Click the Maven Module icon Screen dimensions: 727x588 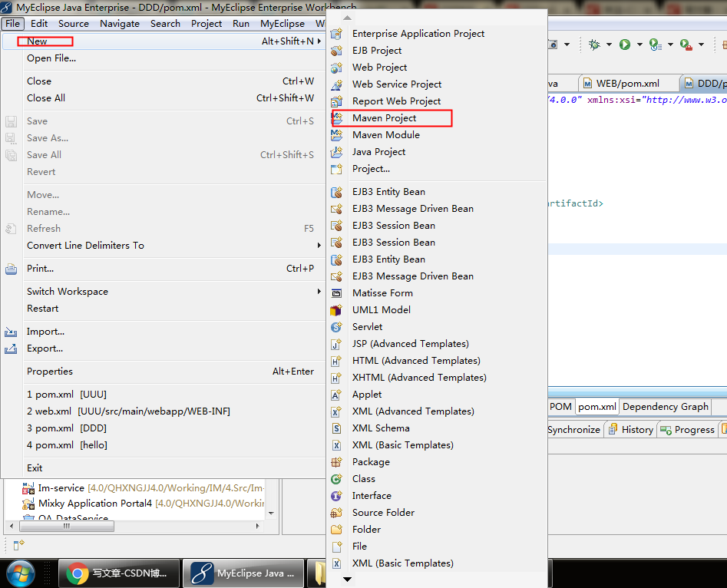336,135
